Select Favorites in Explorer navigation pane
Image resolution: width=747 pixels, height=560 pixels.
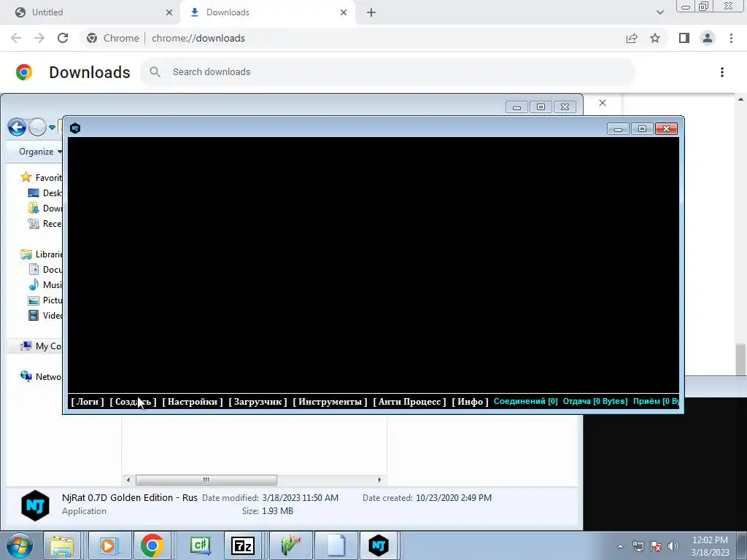click(41, 178)
